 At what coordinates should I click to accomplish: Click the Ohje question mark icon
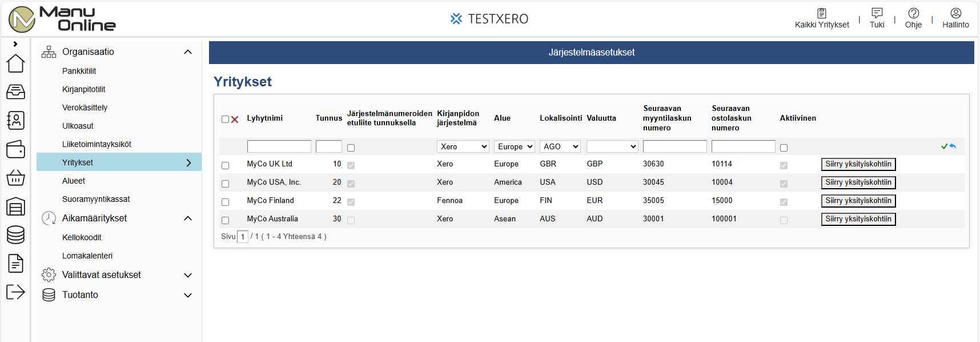click(914, 13)
